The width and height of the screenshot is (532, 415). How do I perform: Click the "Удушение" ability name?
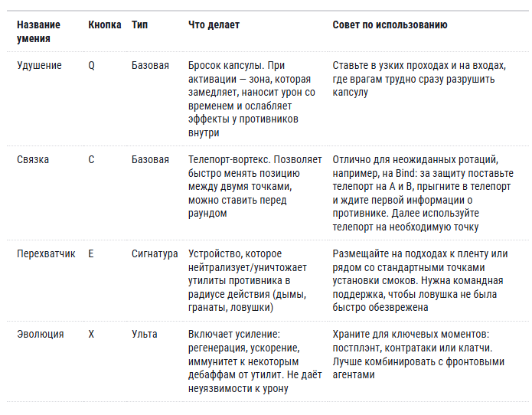click(x=39, y=66)
